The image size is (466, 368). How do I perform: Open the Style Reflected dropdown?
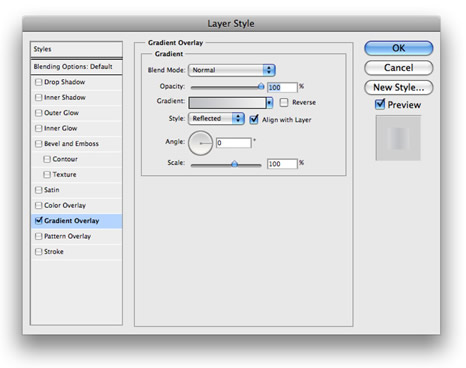point(216,119)
